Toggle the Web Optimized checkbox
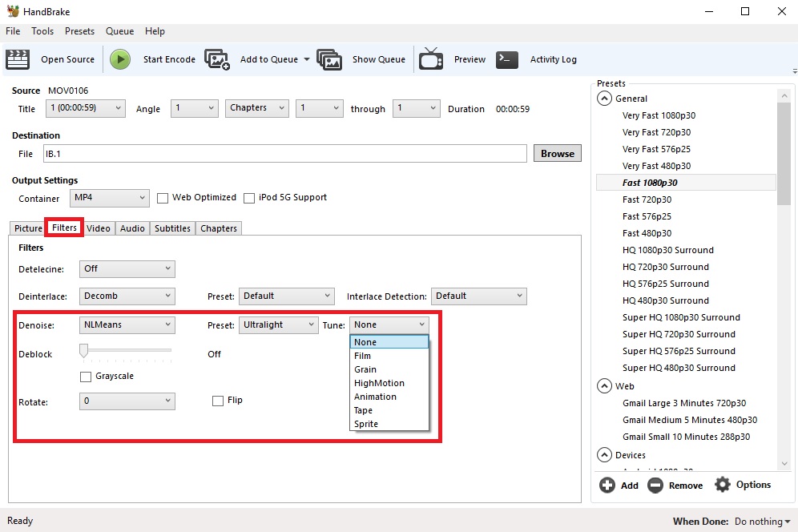This screenshot has height=532, width=798. tap(163, 198)
